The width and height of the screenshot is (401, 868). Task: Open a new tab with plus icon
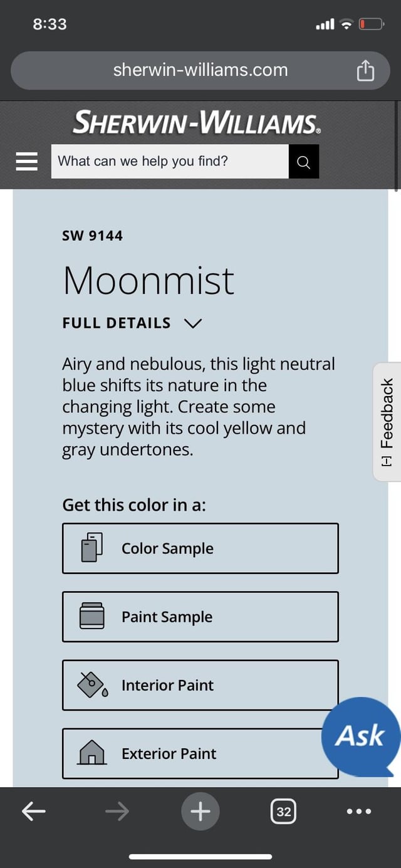coord(200,812)
